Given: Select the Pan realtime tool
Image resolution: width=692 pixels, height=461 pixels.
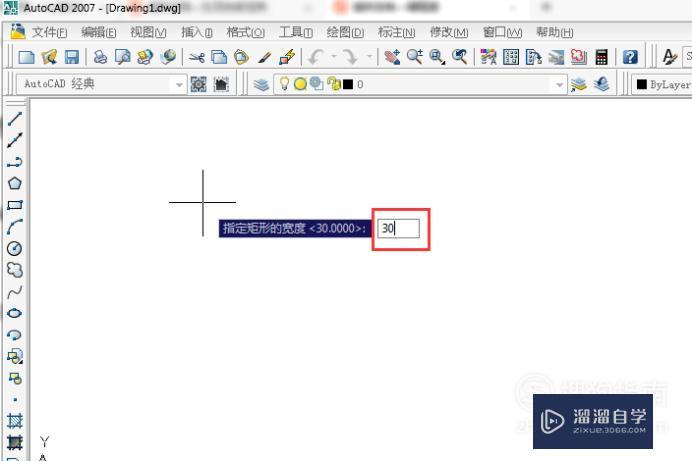Looking at the screenshot, I should tap(392, 57).
